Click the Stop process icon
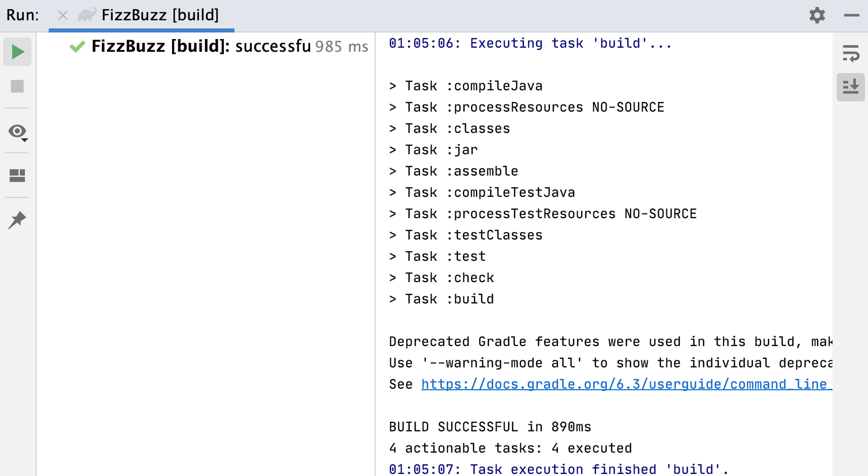 click(17, 86)
